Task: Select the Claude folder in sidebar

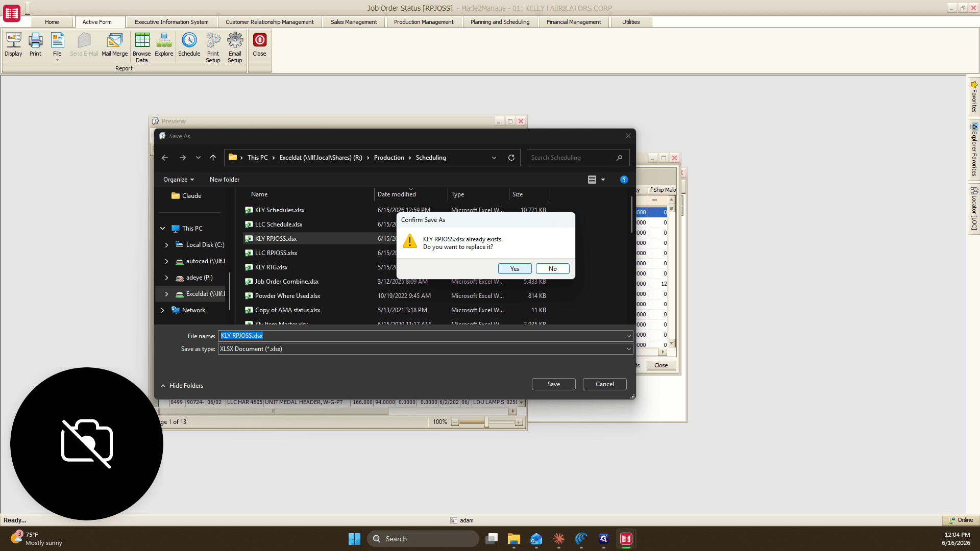Action: click(x=187, y=196)
